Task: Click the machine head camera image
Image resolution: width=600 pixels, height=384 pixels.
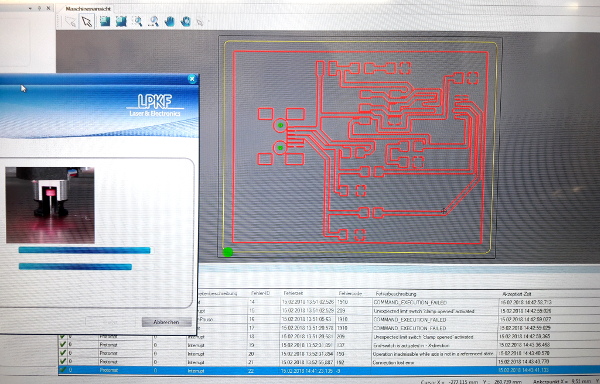Action: click(x=50, y=205)
